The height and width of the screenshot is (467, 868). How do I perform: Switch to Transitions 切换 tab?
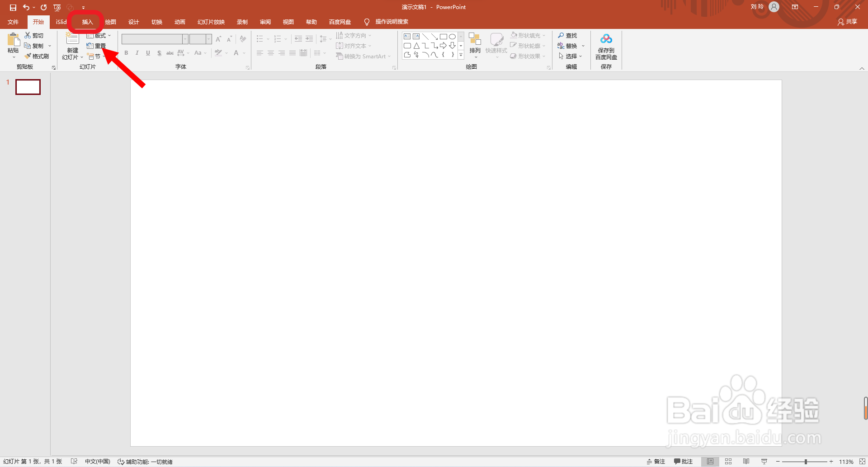point(157,22)
